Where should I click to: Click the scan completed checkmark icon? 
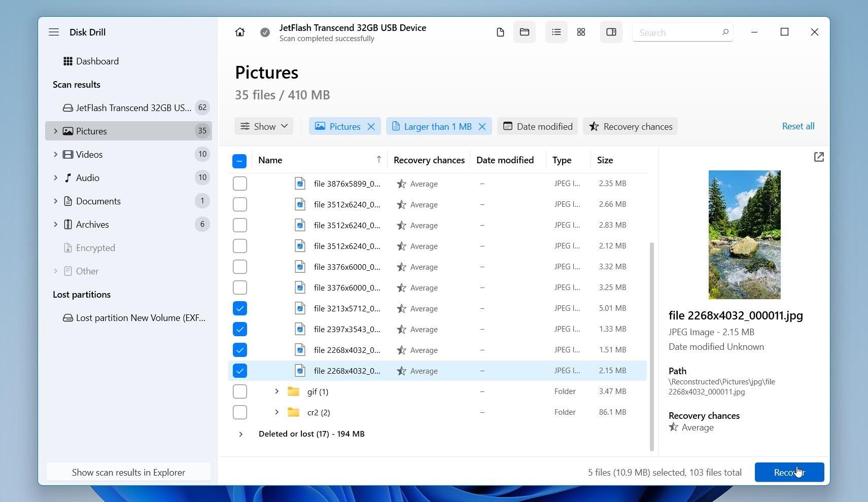pyautogui.click(x=265, y=32)
